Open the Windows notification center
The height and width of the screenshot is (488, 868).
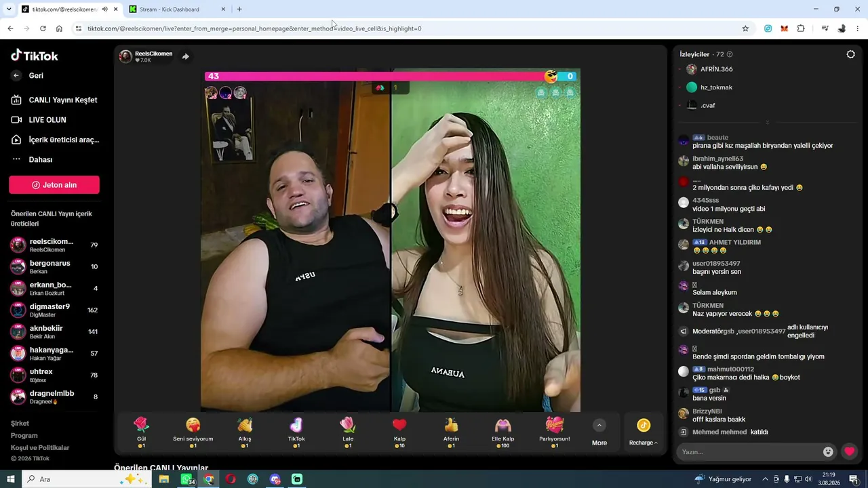pos(854,479)
